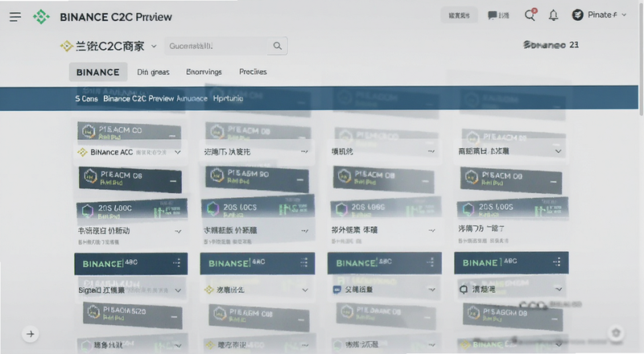Click the blue chat icon in the third column row
The image size is (644, 354).
337,290
